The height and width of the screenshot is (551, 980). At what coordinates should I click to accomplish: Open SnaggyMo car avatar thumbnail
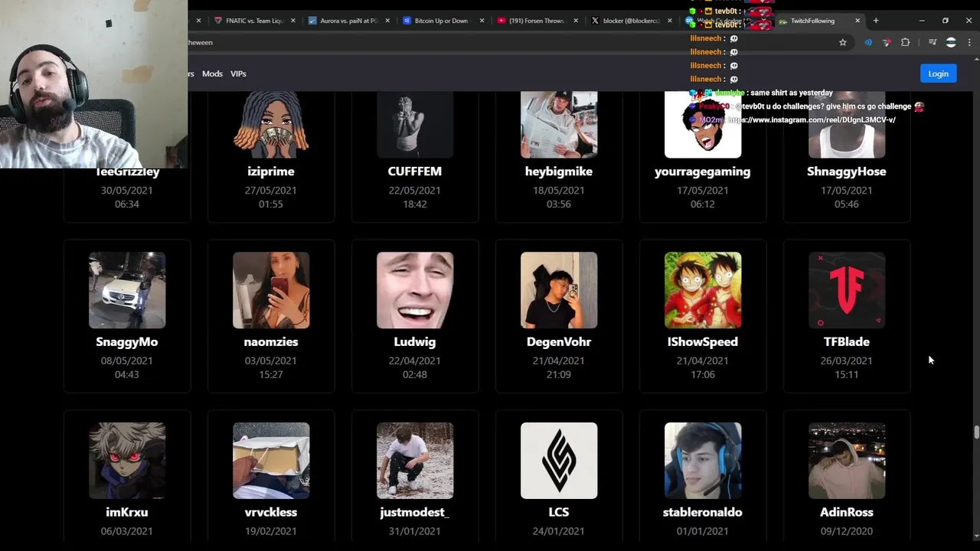point(127,290)
